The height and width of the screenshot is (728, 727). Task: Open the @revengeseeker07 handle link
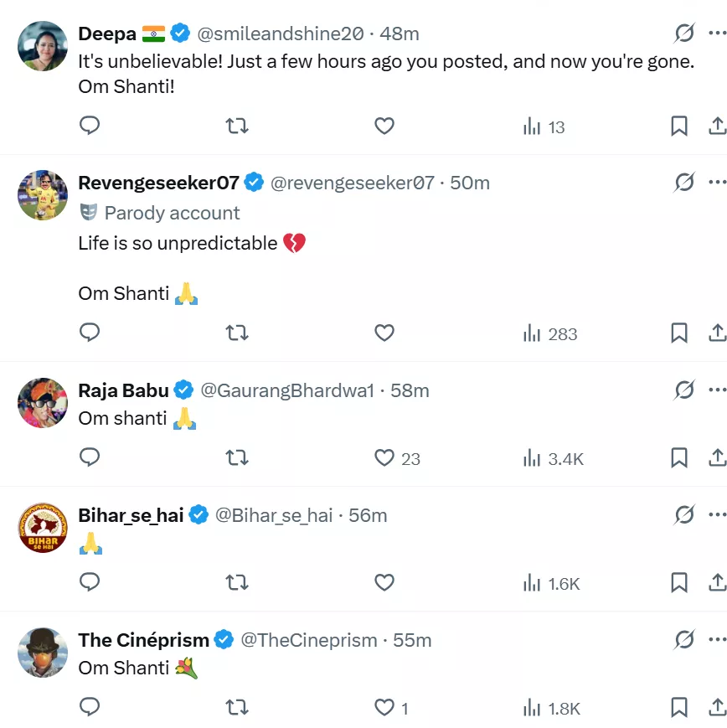pos(352,183)
